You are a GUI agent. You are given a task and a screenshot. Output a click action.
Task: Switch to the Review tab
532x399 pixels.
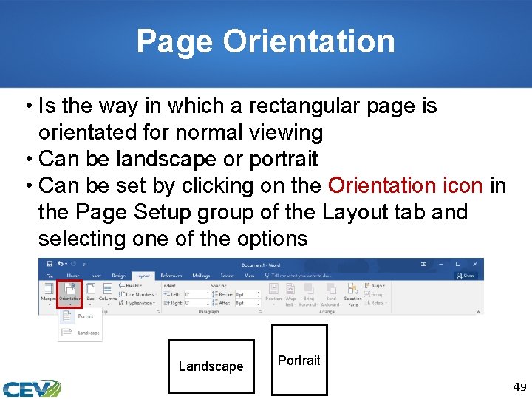pyautogui.click(x=228, y=276)
